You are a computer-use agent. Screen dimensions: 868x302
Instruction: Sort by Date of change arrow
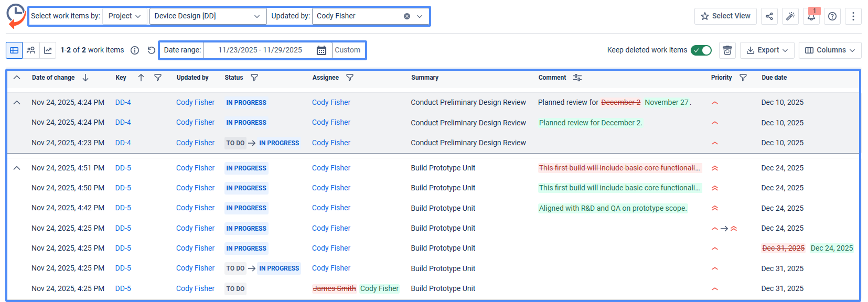(x=85, y=78)
